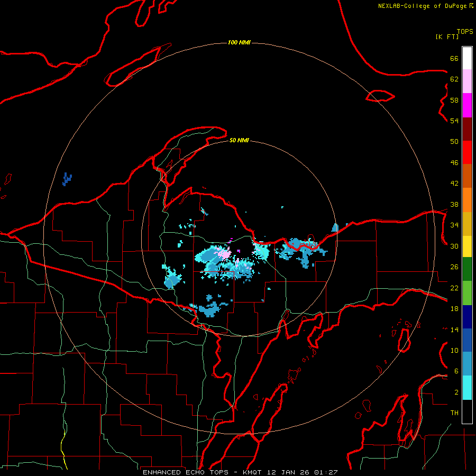
Task: Select the legend value 42
Action: coord(454,184)
